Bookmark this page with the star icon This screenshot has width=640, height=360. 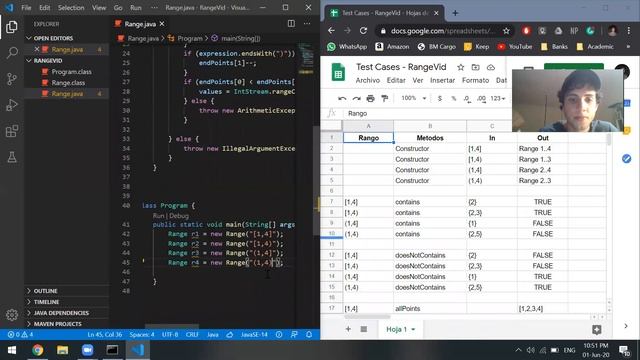point(506,31)
